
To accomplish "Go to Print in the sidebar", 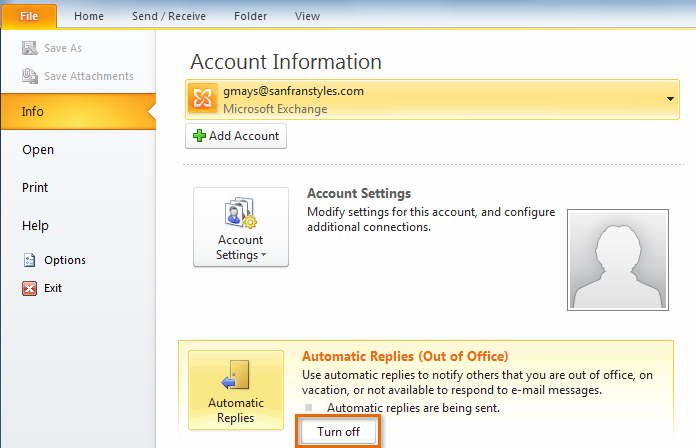I will [35, 187].
